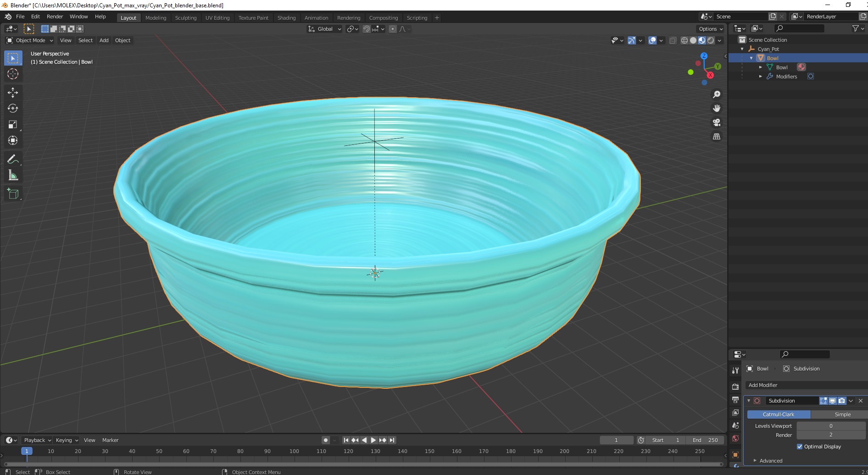Click the viewport zoom magnifier icon
The image size is (868, 475).
(716, 94)
